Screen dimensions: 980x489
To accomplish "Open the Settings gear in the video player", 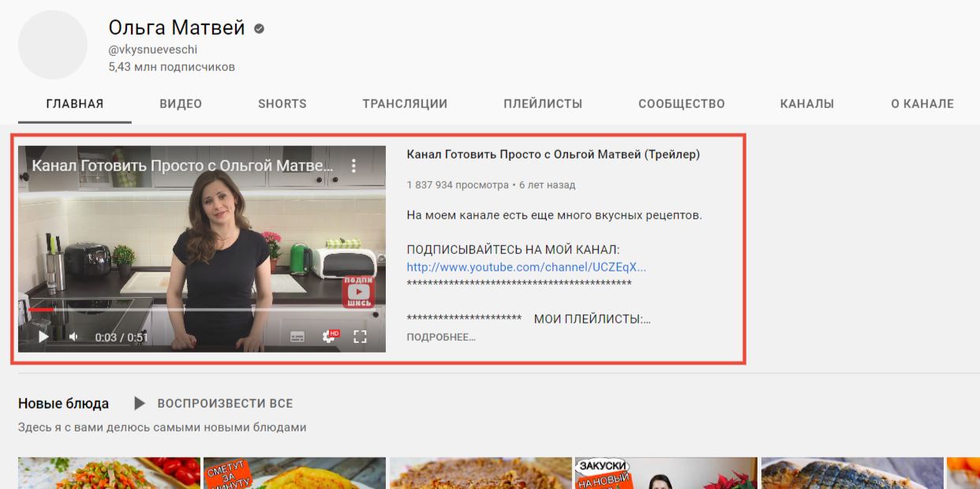I will [327, 336].
